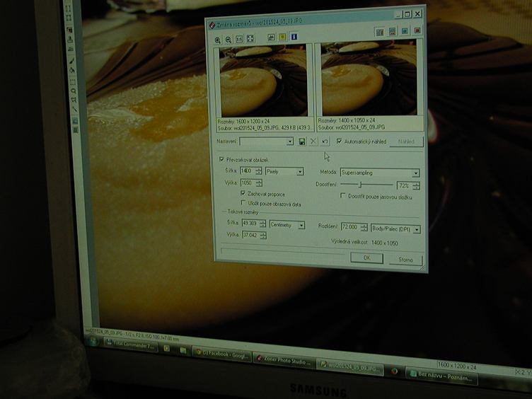Screen dimensions: 532x399
Task: Cancel the dialog with Storno button
Action: pyautogui.click(x=405, y=260)
